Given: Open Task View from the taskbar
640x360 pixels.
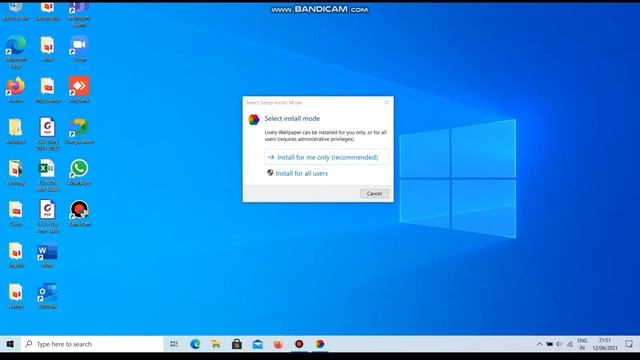Looking at the screenshot, I should pyautogui.click(x=174, y=344).
